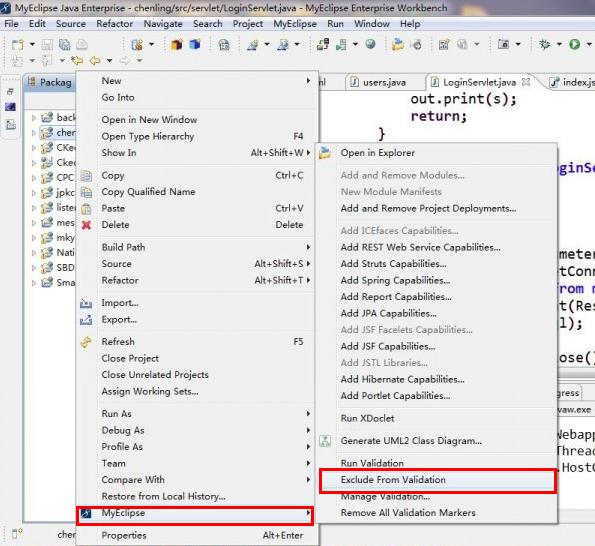Expand the 'CPC' project tree node
The image size is (595, 546).
tap(33, 178)
